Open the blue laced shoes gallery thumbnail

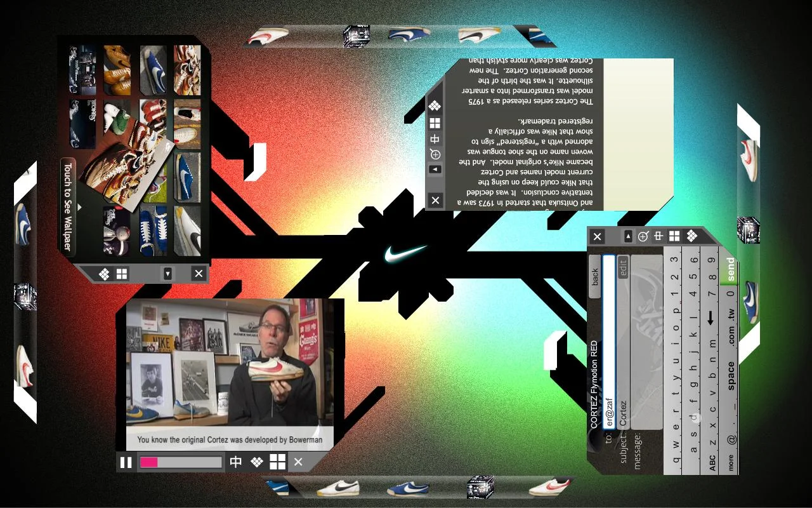point(153,231)
